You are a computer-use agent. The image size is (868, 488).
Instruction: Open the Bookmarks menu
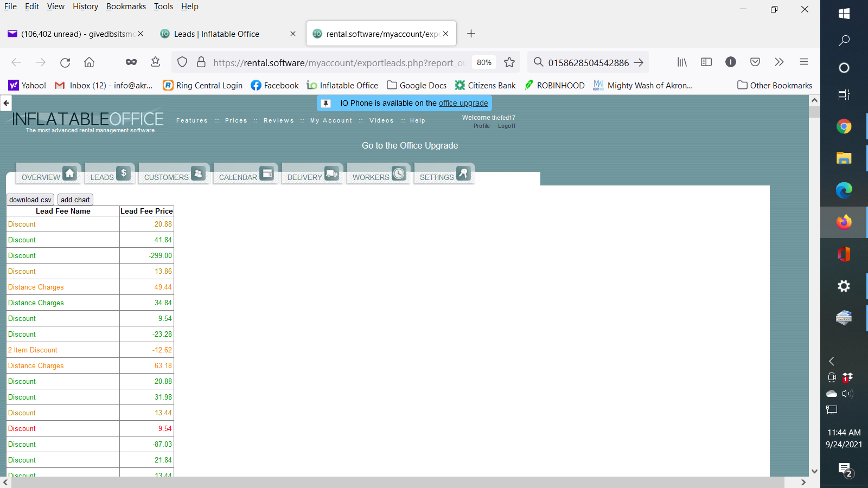pos(126,7)
